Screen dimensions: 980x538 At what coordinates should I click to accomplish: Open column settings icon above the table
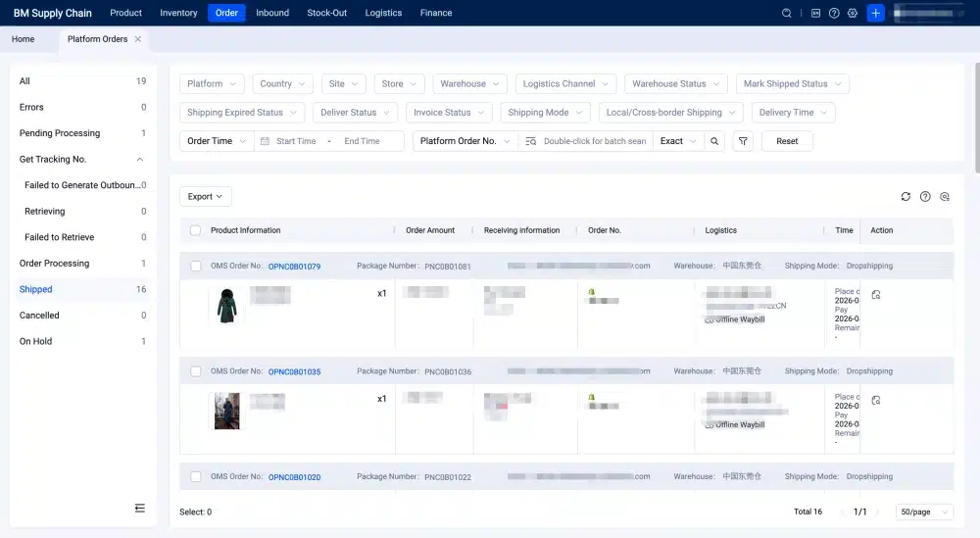pyautogui.click(x=945, y=196)
